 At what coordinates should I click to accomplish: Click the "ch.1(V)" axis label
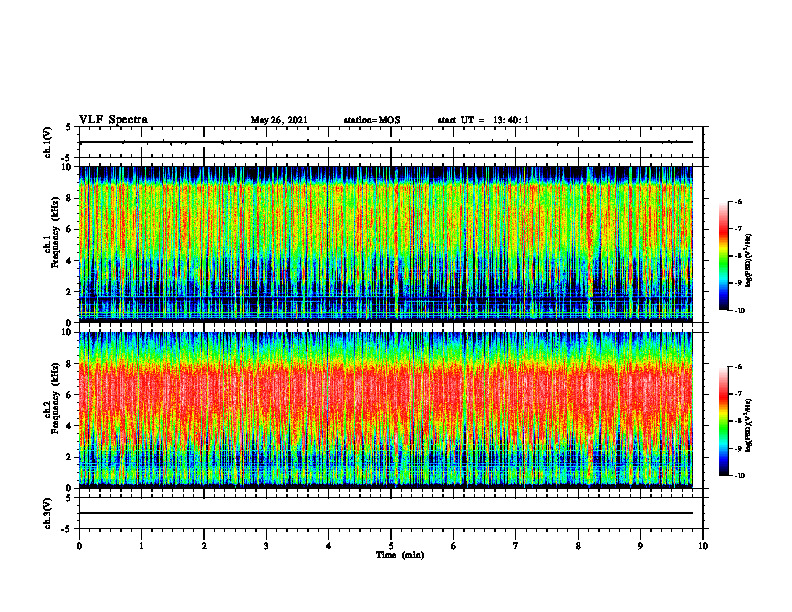48,142
